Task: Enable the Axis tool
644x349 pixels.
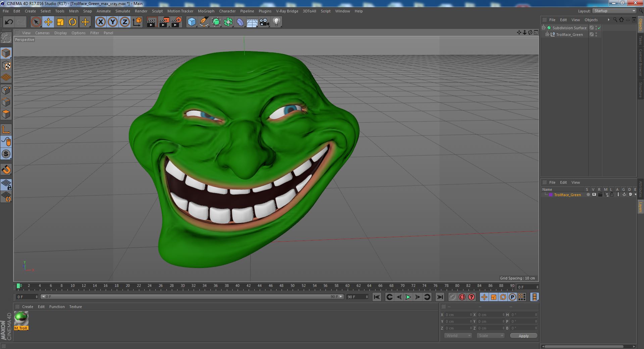Action: click(6, 130)
